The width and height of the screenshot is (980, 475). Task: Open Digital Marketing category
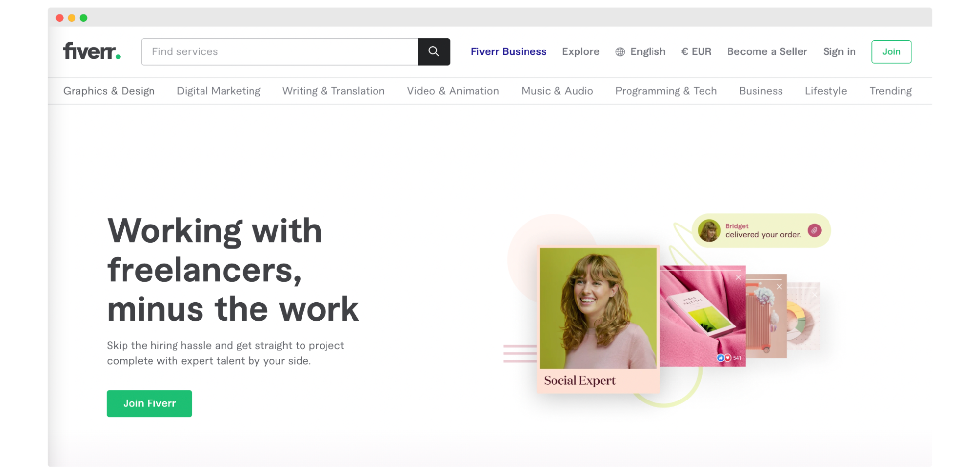click(x=219, y=91)
